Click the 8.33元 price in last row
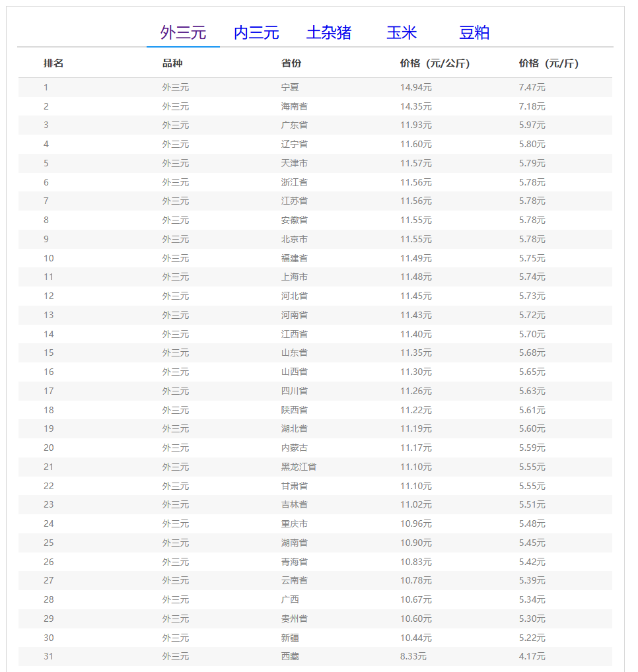Image resolution: width=638 pixels, height=672 pixels. click(413, 657)
